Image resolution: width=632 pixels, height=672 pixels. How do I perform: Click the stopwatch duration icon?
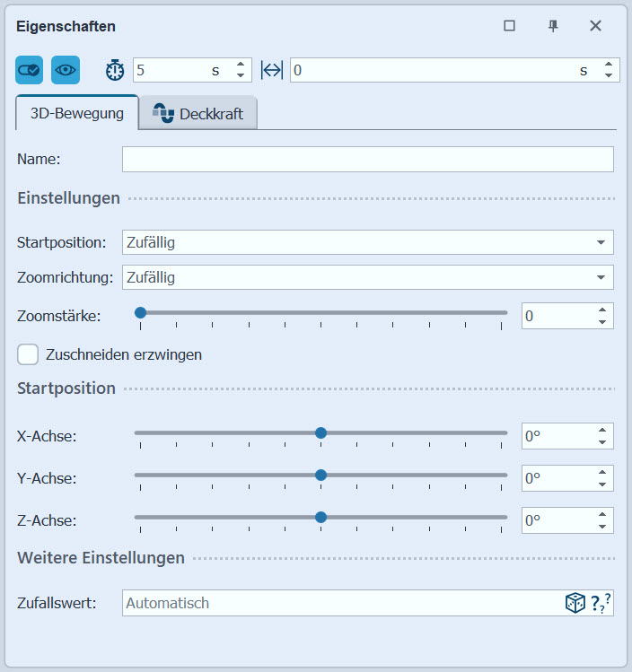115,70
